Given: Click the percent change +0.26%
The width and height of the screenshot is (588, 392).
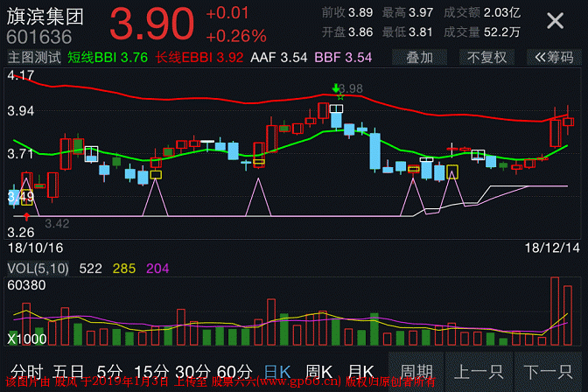Looking at the screenshot, I should click(x=236, y=36).
